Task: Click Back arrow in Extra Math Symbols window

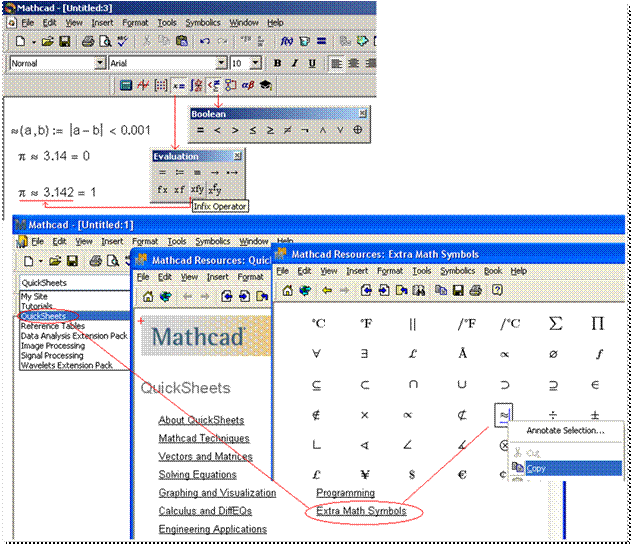Action: [327, 290]
